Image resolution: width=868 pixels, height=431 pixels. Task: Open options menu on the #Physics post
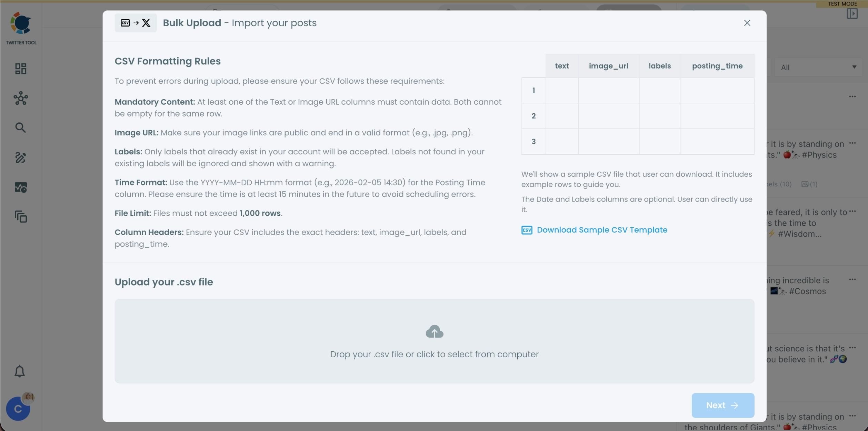point(852,144)
